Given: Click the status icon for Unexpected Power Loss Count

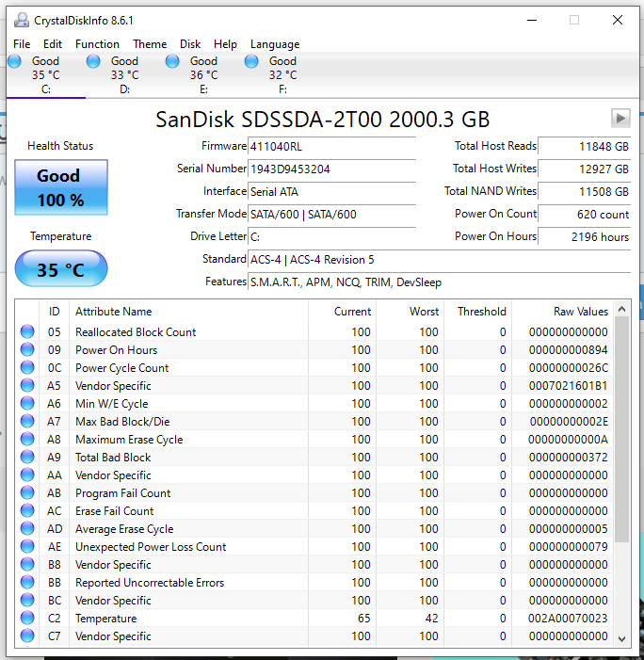Looking at the screenshot, I should tap(27, 546).
